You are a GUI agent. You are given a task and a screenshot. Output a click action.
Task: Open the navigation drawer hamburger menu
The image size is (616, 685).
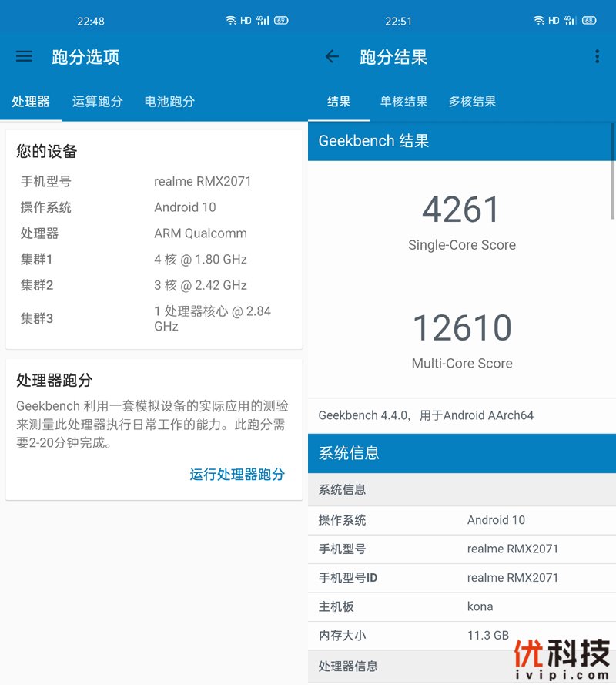24,56
